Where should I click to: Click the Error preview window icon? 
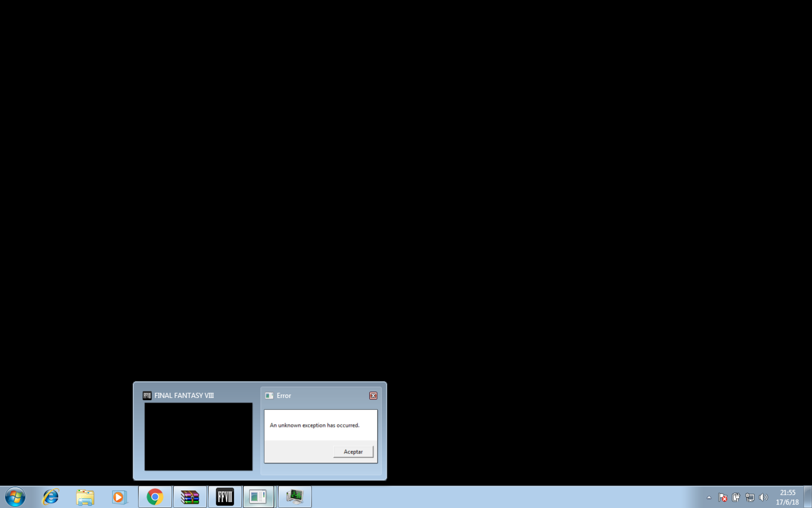tap(269, 395)
